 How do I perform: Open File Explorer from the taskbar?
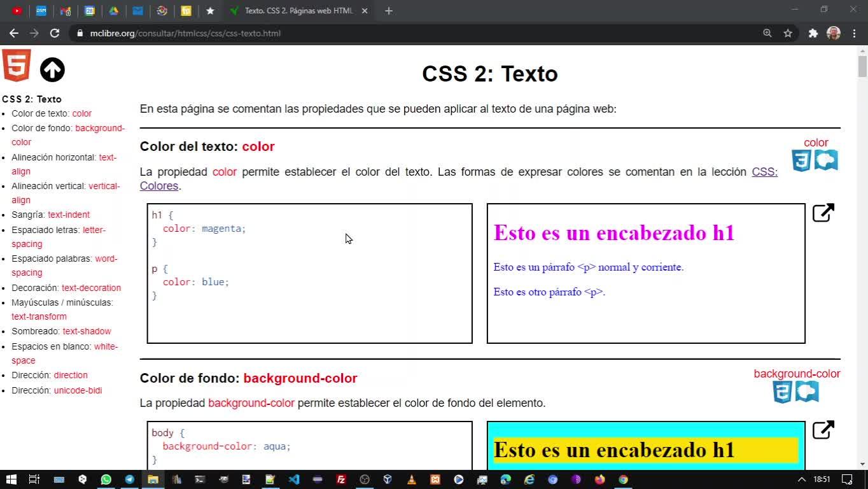(x=153, y=479)
